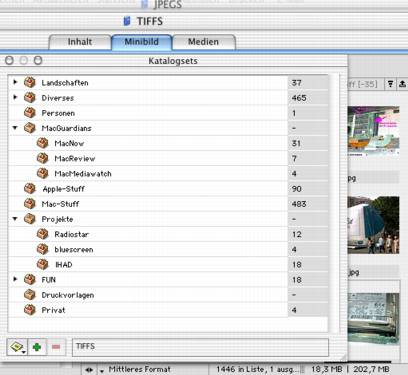The image size is (408, 375).
Task: Select the truck street thumbnail in background window
Action: click(x=373, y=225)
